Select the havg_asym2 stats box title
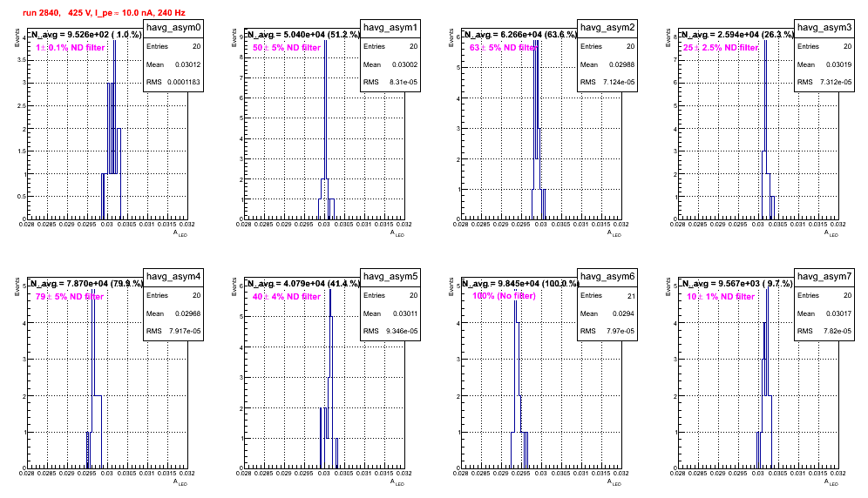 (607, 28)
